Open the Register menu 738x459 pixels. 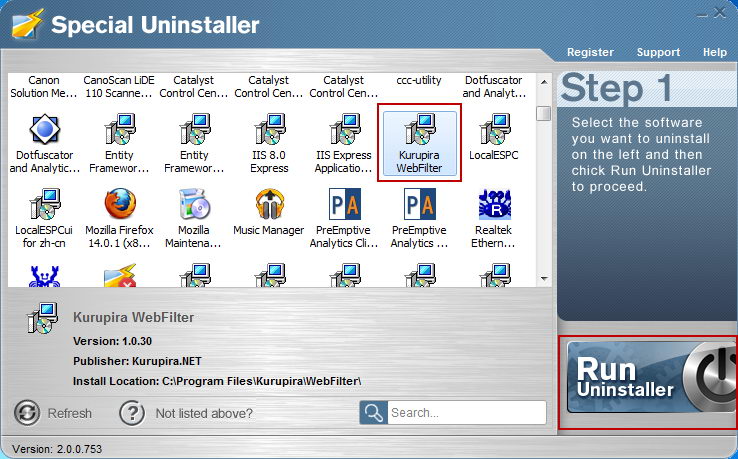pos(590,52)
